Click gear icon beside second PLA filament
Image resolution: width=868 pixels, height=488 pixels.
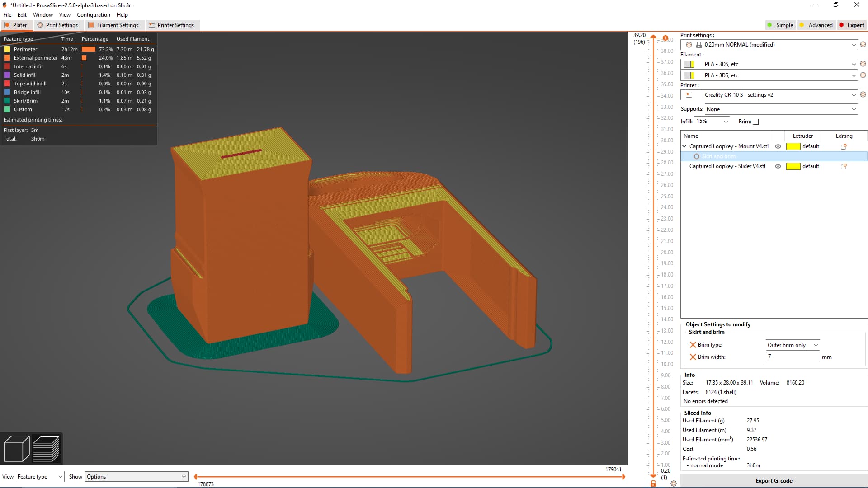863,75
